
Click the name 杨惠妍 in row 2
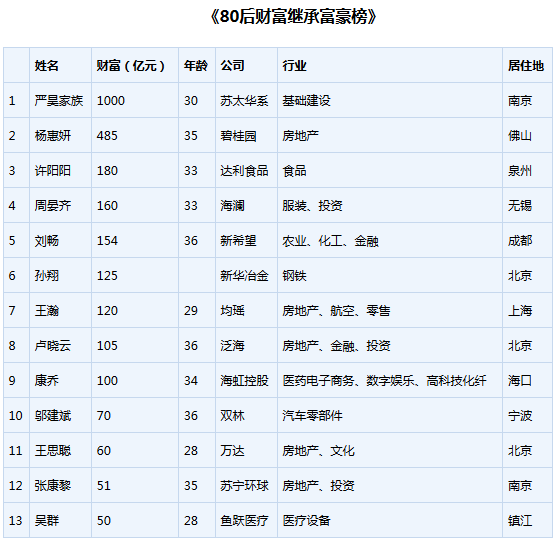pos(53,135)
